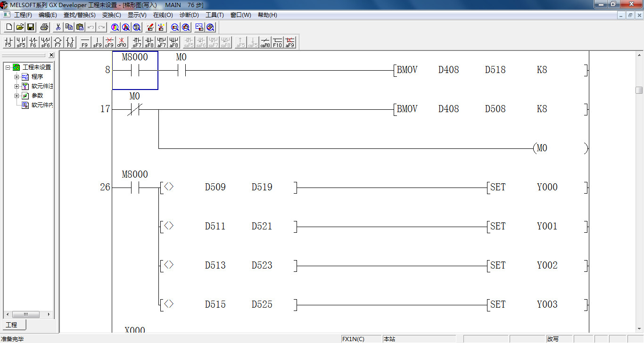The width and height of the screenshot is (644, 343).
Task: Open the 变换(C) menu
Action: pyautogui.click(x=111, y=15)
